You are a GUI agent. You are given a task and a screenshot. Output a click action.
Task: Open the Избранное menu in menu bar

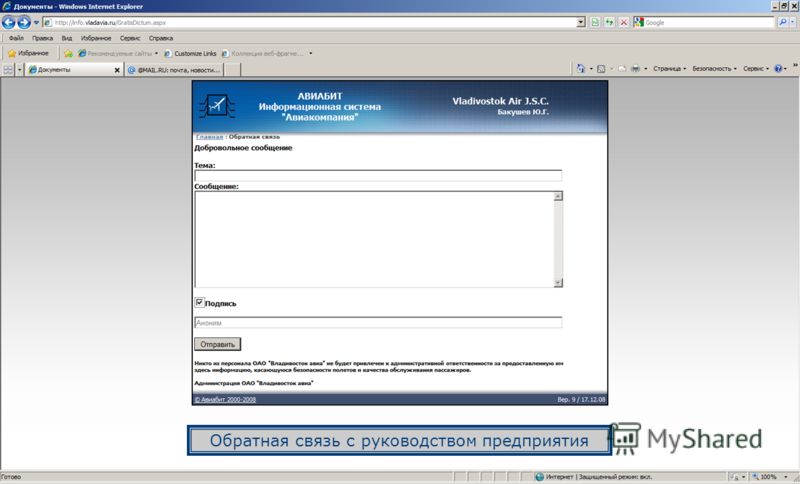(96, 38)
